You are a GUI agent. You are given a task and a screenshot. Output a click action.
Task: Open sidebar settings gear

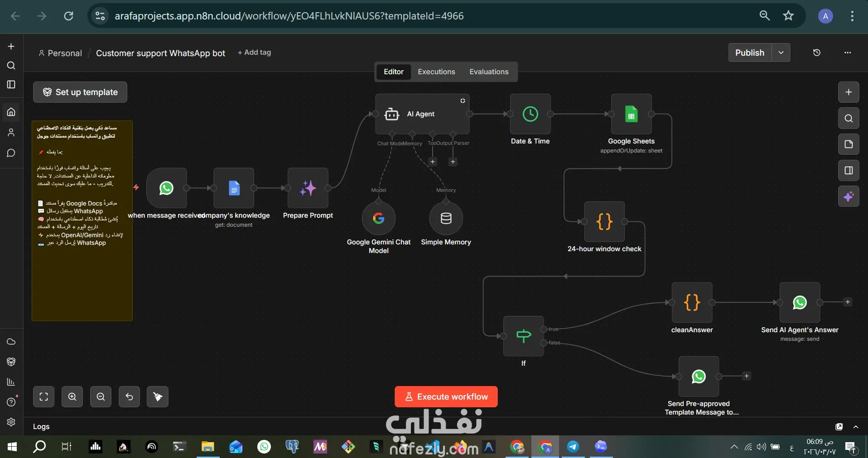pyautogui.click(x=11, y=422)
